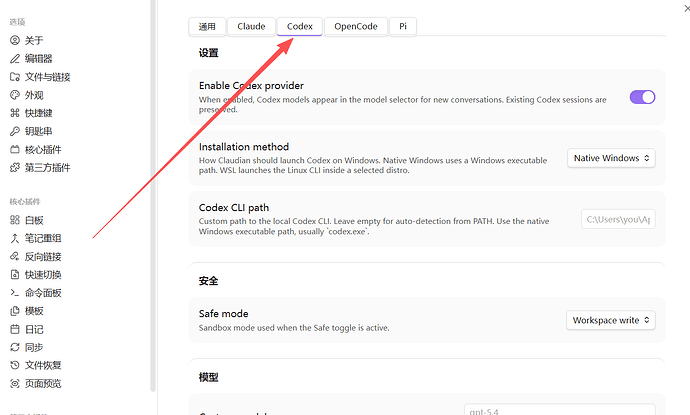The image size is (690, 415).
Task: Switch to the 通用 tab
Action: [207, 26]
